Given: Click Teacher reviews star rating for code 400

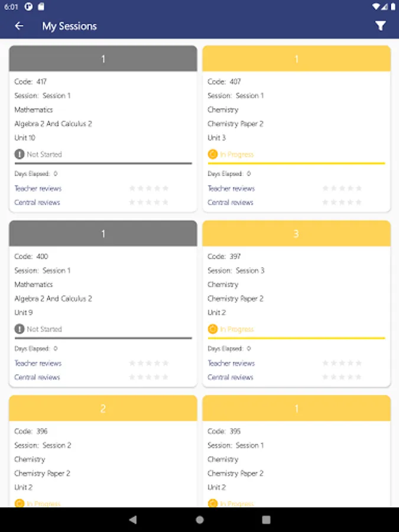Looking at the screenshot, I should click(x=149, y=363).
